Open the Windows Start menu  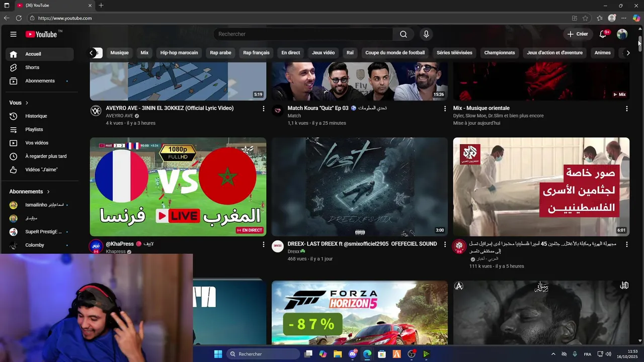pos(218,354)
